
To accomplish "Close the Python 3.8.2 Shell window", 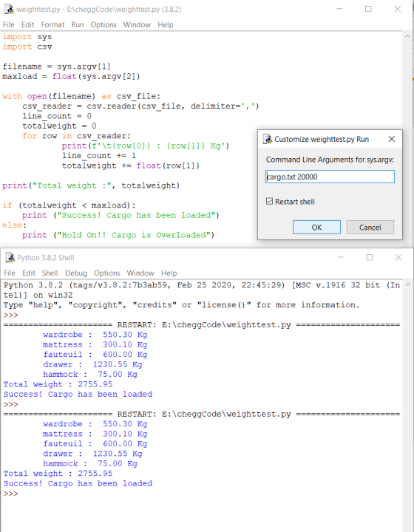I will (398, 257).
